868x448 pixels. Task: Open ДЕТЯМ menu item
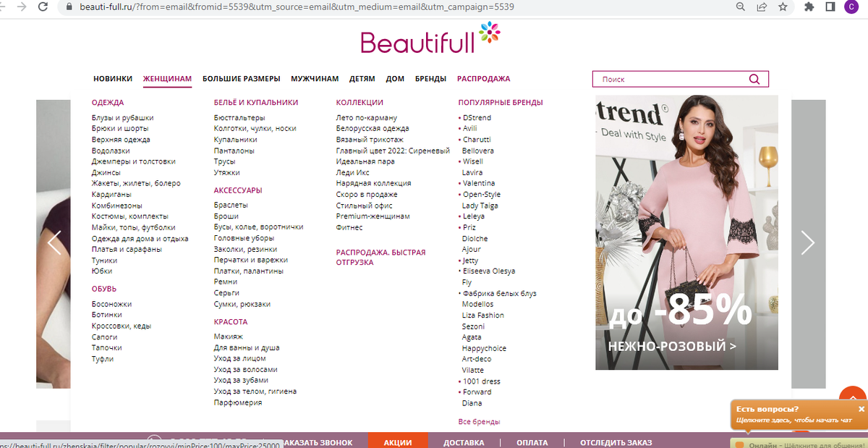tap(362, 79)
